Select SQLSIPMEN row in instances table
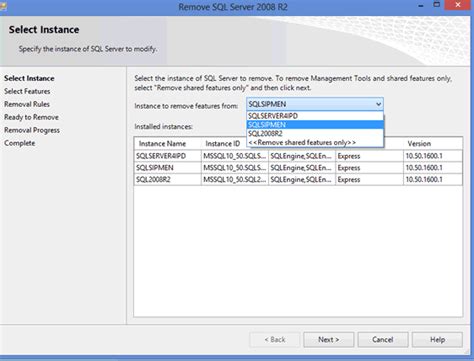The height and width of the screenshot is (361, 474). (x=298, y=168)
